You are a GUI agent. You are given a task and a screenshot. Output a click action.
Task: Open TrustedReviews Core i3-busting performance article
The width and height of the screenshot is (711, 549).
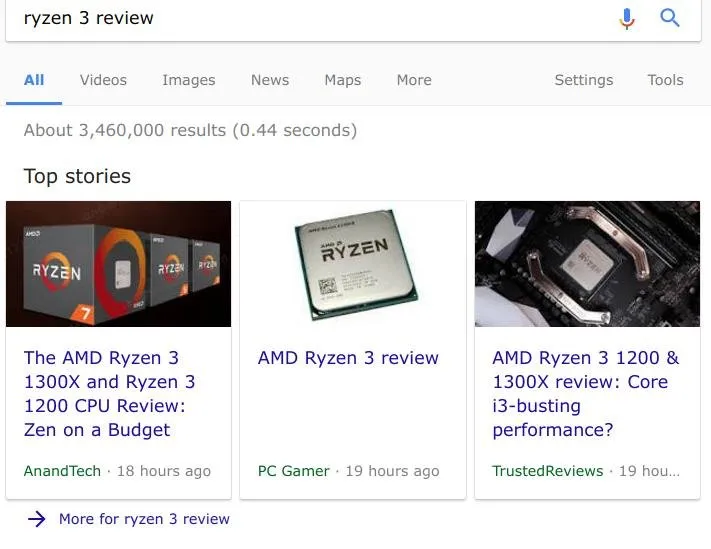[x=585, y=394]
